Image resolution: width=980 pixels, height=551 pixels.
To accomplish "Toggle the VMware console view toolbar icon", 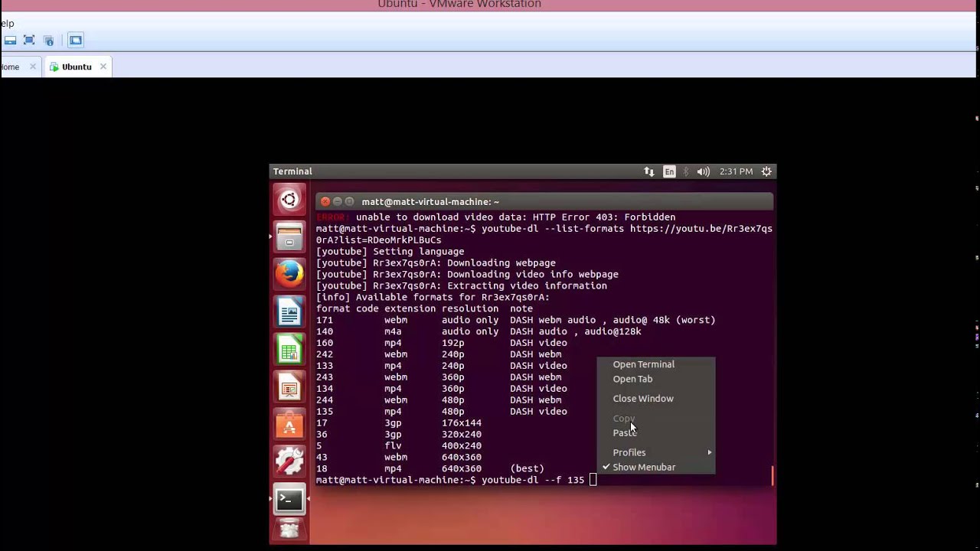I will (75, 40).
